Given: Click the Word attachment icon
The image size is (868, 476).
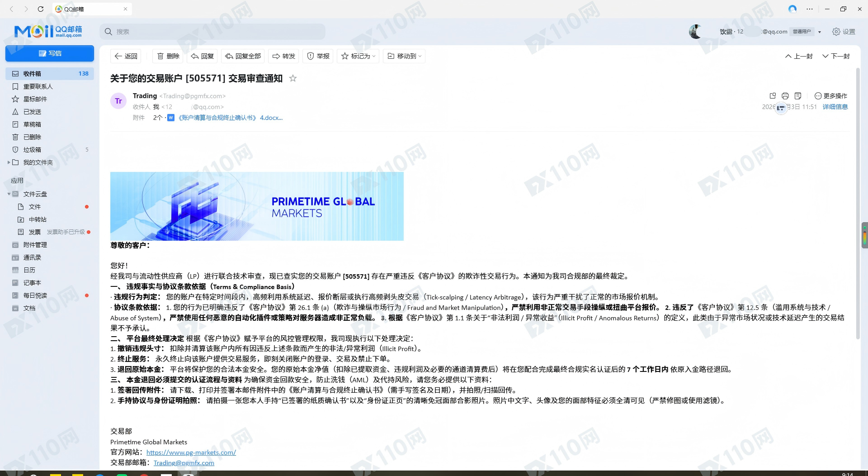Looking at the screenshot, I should (x=171, y=118).
